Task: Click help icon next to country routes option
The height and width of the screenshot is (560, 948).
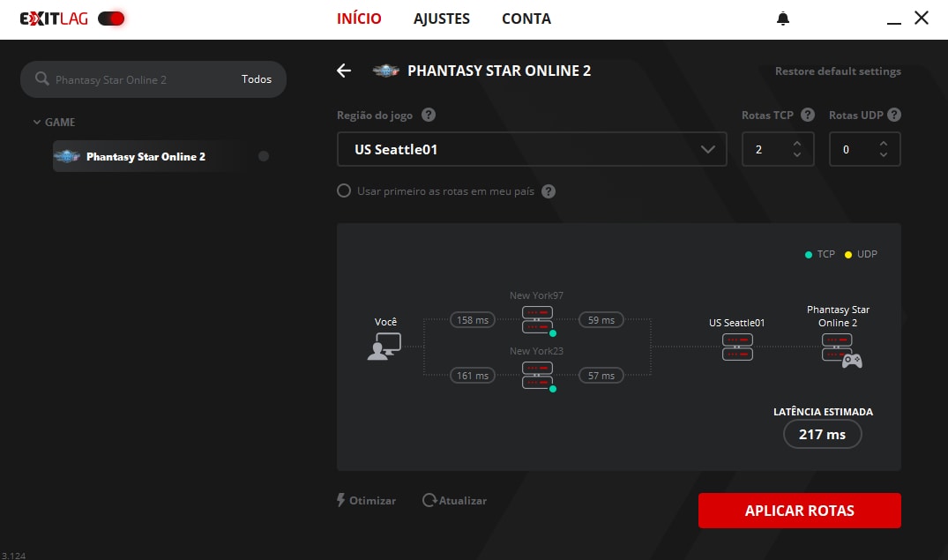Action: point(549,191)
